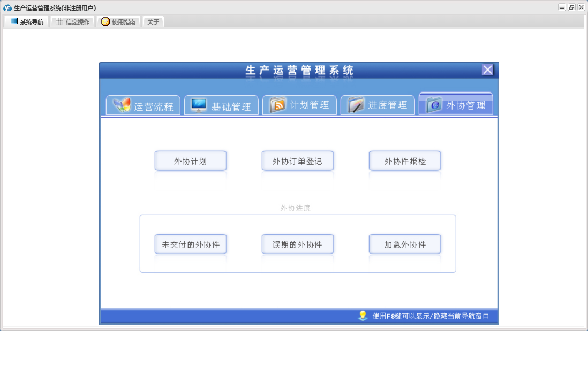Viewport: 588px width, 383px height.
Task: Click the app logo in title bar
Action: [x=7, y=8]
